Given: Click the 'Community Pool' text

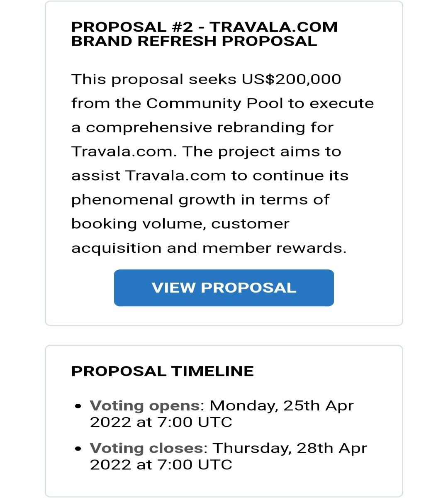Looking at the screenshot, I should (215, 103).
